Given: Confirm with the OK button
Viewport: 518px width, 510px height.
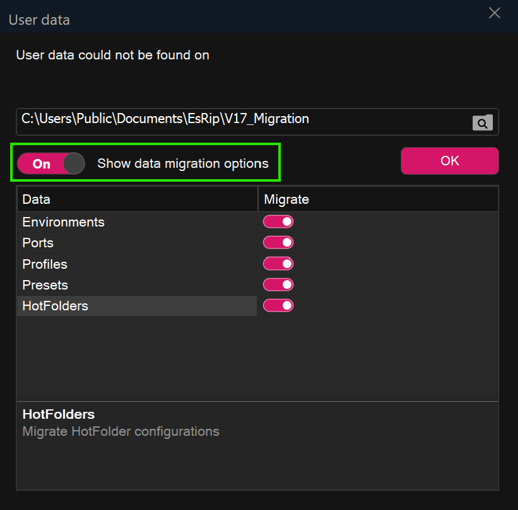Looking at the screenshot, I should [x=450, y=161].
